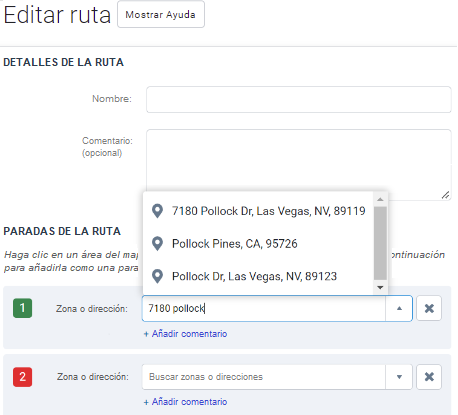Click the stop 1 address field containing 7180 pollock
458x415 pixels.
(264, 308)
